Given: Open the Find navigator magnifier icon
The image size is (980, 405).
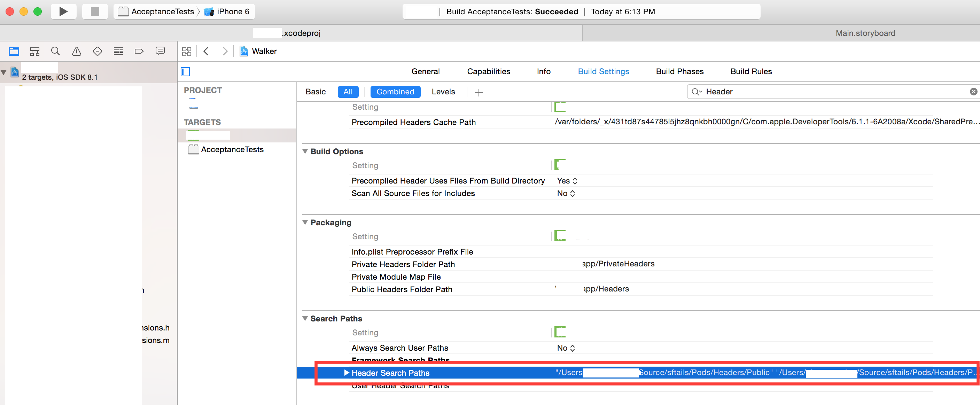Looking at the screenshot, I should click(x=55, y=51).
